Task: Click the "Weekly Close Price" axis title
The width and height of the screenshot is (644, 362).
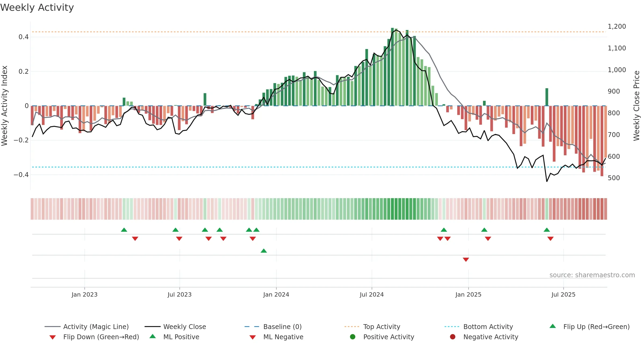Action: [636, 106]
